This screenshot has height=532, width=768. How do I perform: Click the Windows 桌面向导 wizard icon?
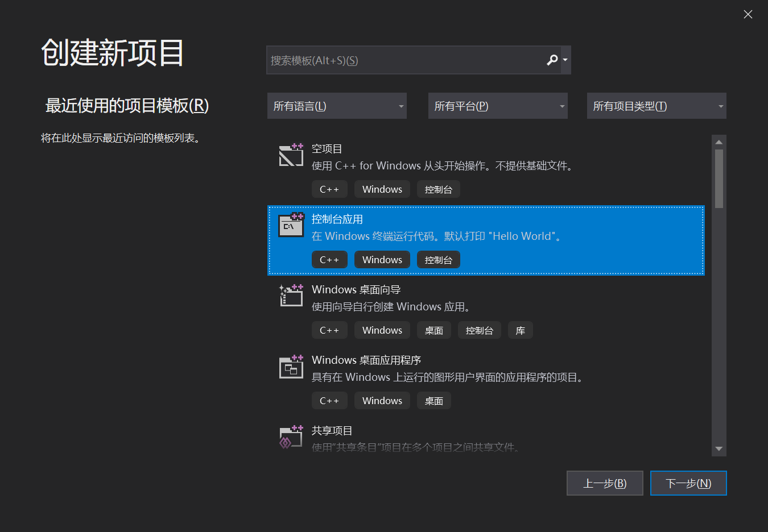pos(291,296)
